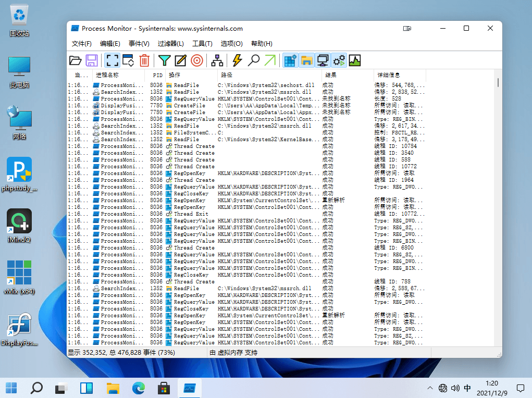Viewport: 532px width, 398px height.
Task: Click the 由 虚拟内存 支持 status text
Action: coord(233,353)
